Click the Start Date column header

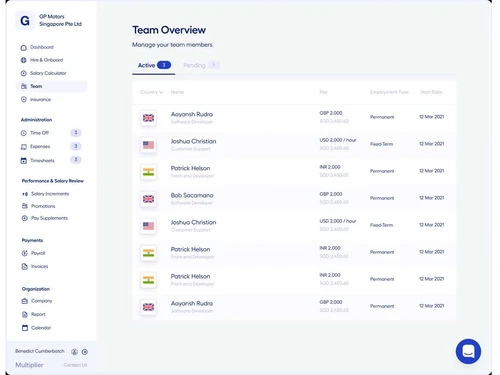pos(431,92)
